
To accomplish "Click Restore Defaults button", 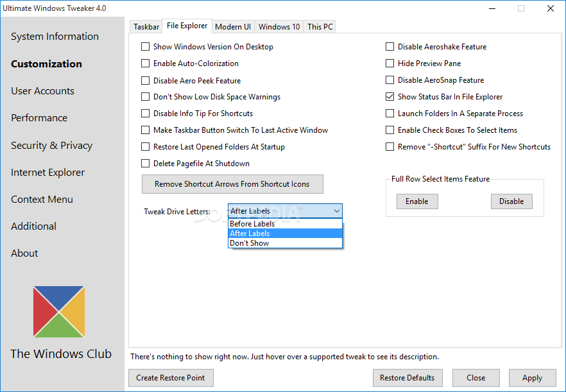I will (407, 378).
